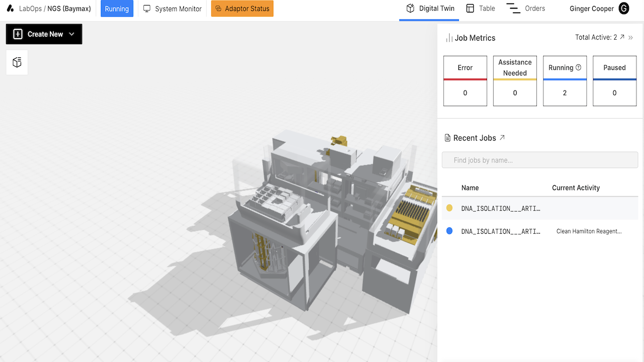Open Adaptor Status
644x362 pixels.
click(242, 9)
